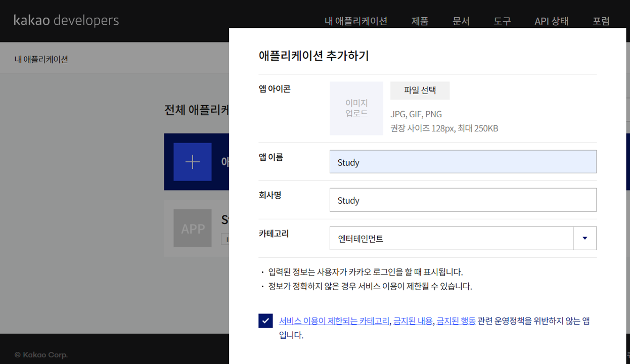Focus the 앱 이름 input field
Screen dimensions: 630x364
(x=463, y=162)
